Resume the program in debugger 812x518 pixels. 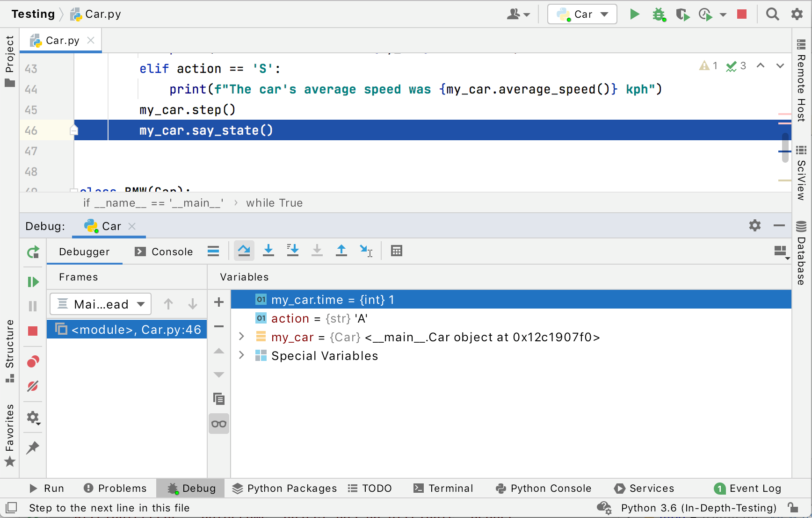tap(33, 282)
